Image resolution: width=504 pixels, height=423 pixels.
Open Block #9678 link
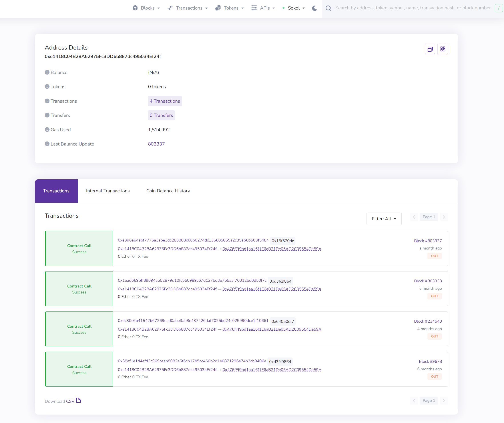430,361
